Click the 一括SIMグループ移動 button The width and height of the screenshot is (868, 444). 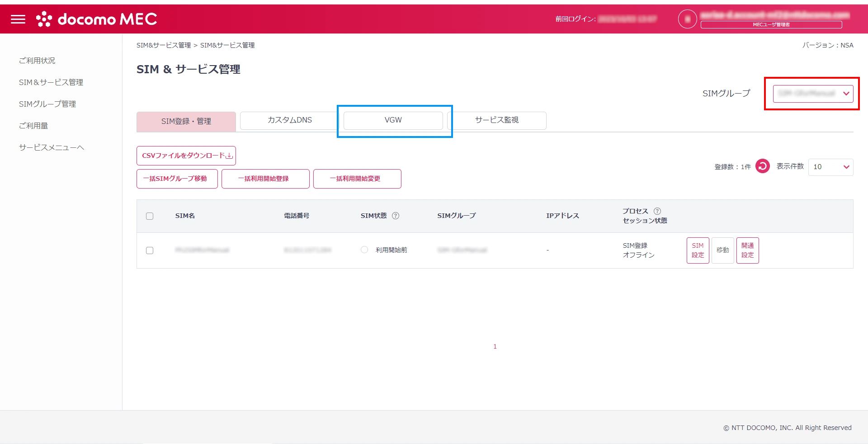point(177,179)
